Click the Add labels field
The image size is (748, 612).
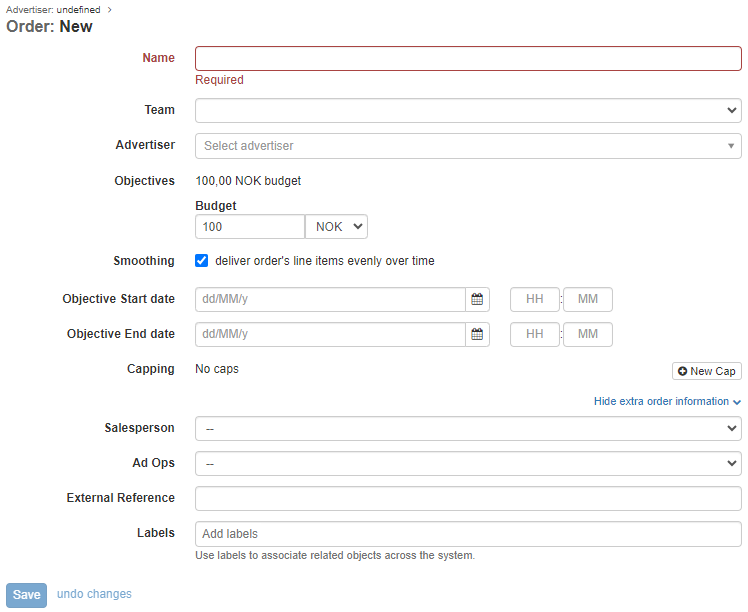468,534
